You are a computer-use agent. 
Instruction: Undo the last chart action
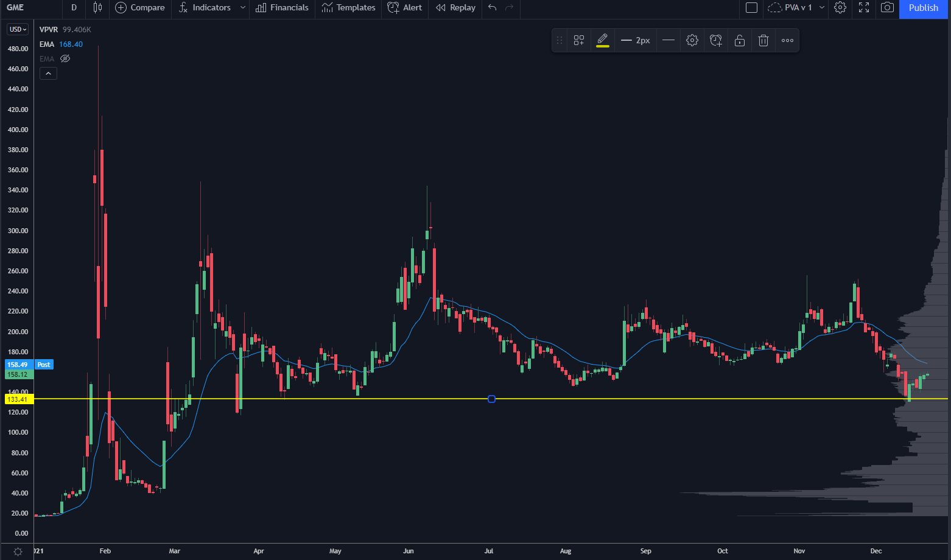point(493,8)
